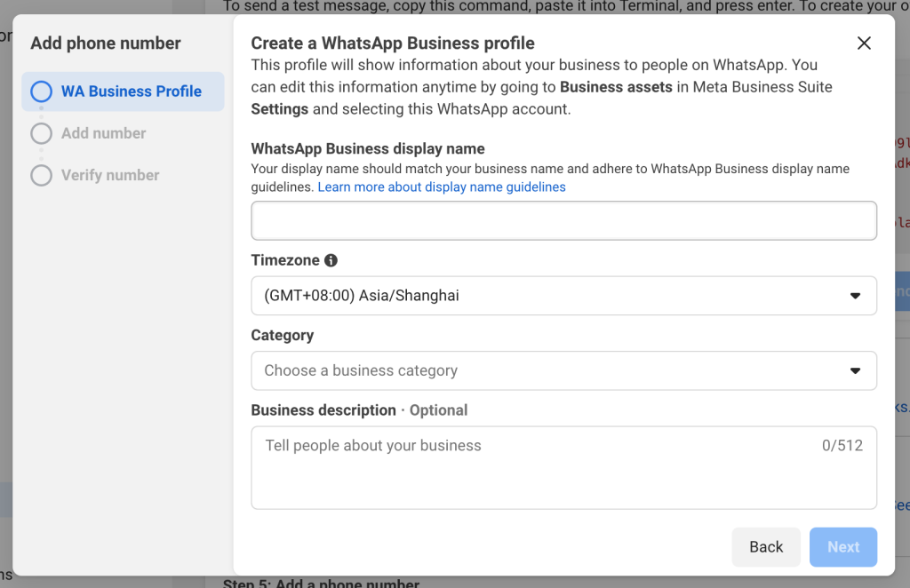Click the Verify number step circle
The width and height of the screenshot is (910, 588).
(41, 175)
